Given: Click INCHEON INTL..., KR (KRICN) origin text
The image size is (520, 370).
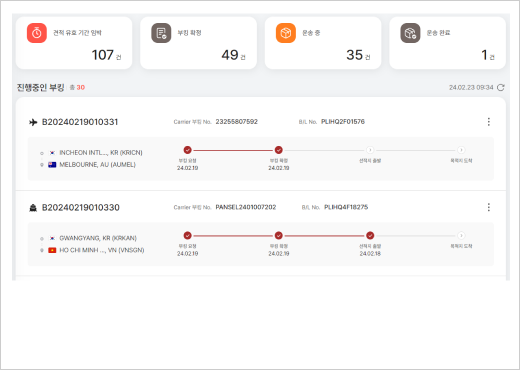Looking at the screenshot, I should pyautogui.click(x=101, y=153).
